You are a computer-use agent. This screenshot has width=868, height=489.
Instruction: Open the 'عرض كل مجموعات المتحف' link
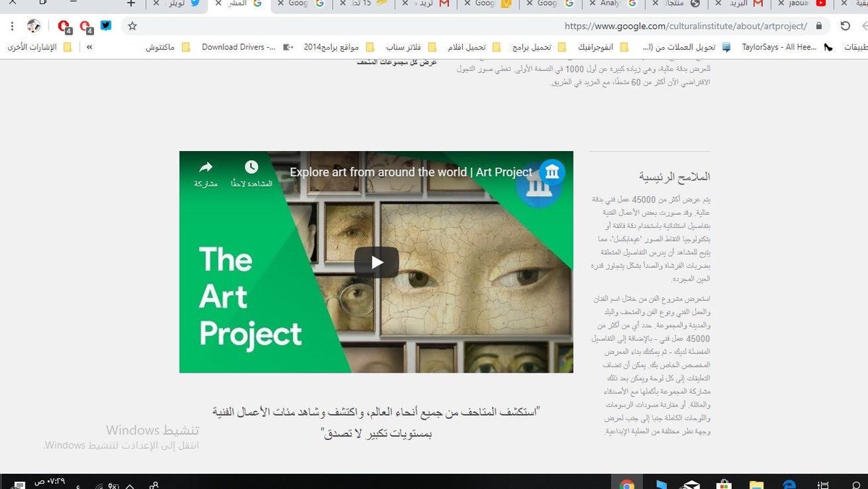coord(396,63)
